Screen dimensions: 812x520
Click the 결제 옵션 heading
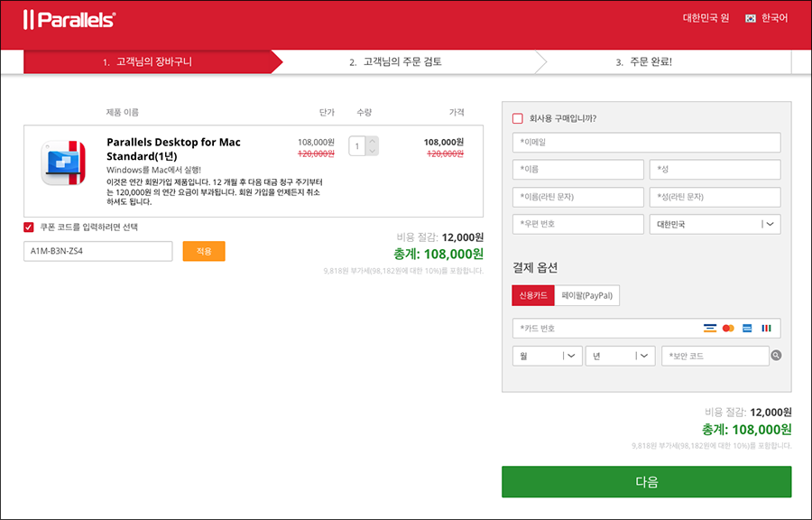[535, 268]
